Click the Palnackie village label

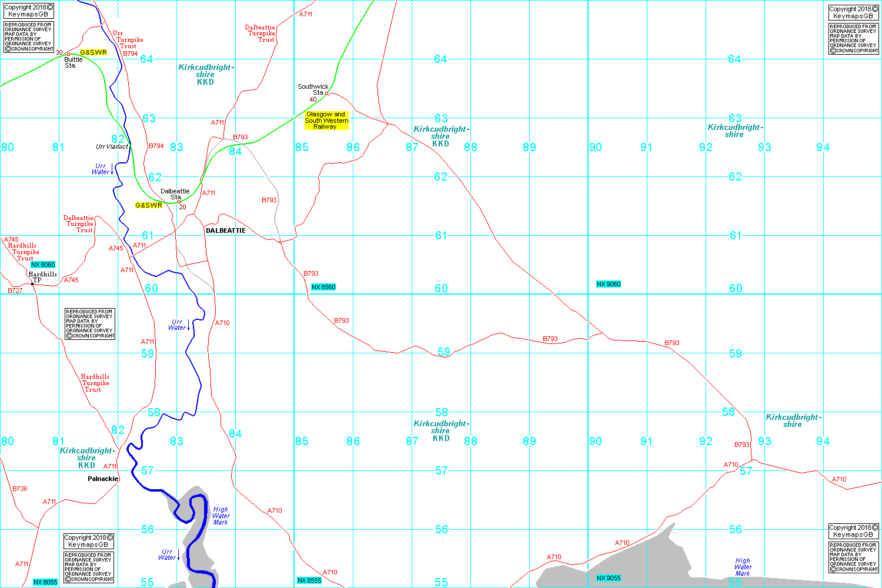tap(103, 479)
